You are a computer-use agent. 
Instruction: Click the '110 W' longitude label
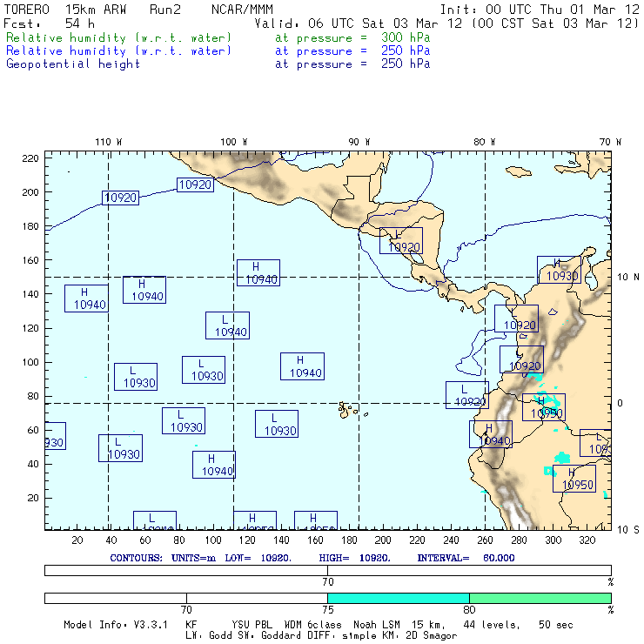(x=109, y=142)
